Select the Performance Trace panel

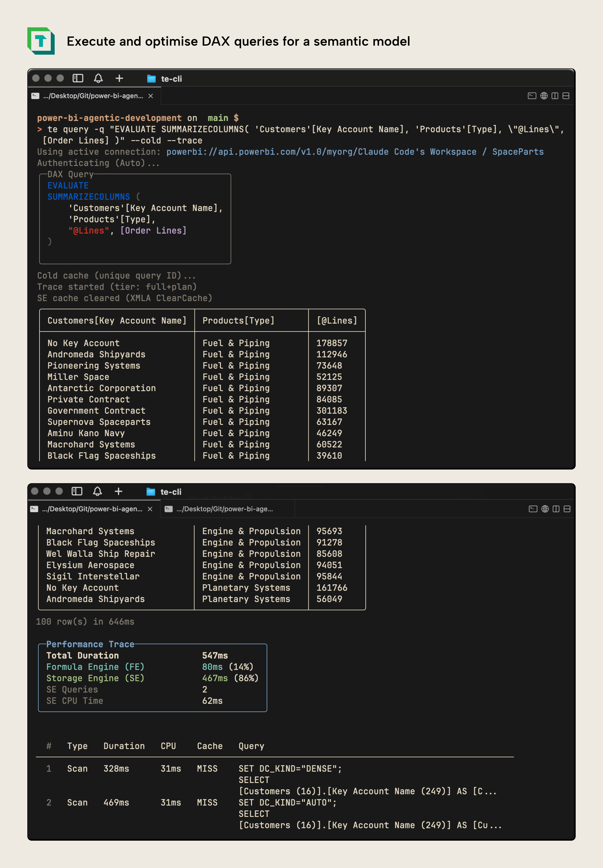tap(151, 678)
